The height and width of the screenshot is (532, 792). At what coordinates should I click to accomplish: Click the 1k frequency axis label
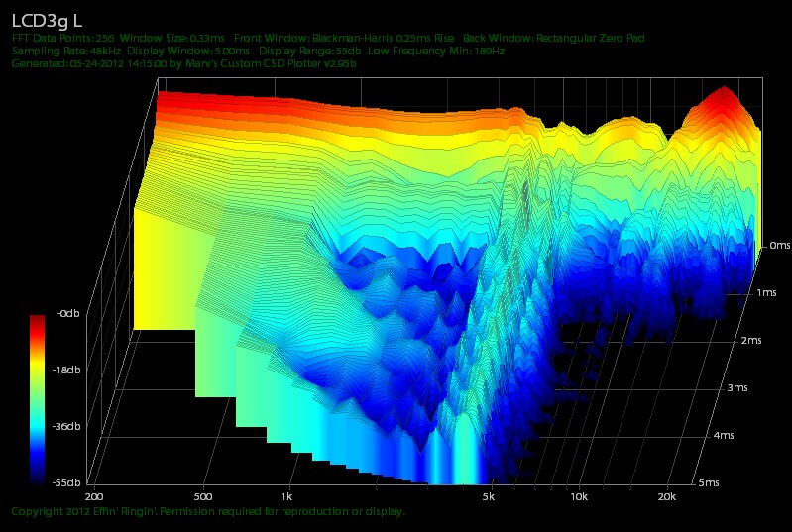286,497
